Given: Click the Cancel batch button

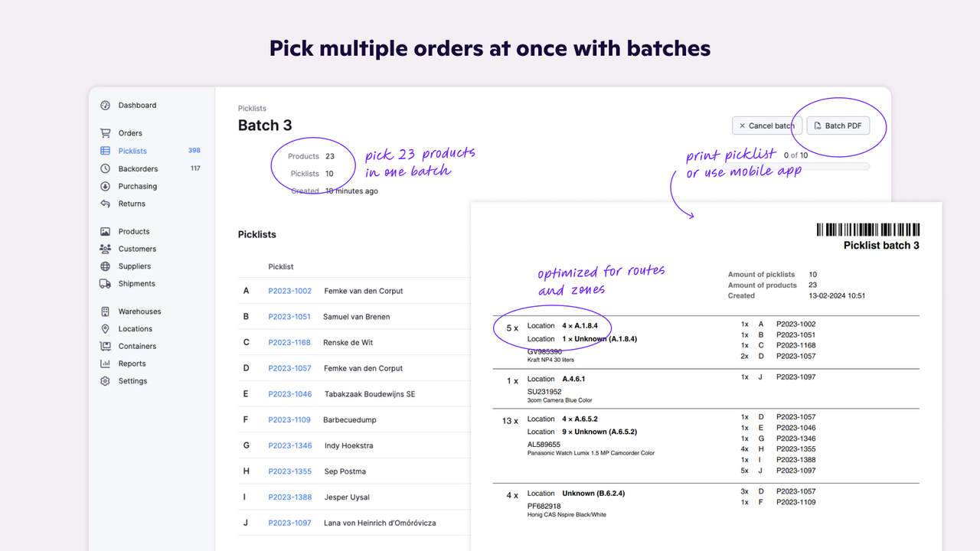Looking at the screenshot, I should coord(766,126).
